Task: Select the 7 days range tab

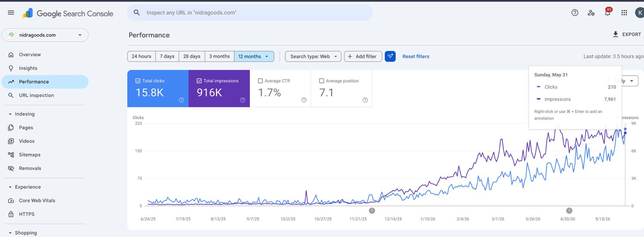Action: [167, 56]
